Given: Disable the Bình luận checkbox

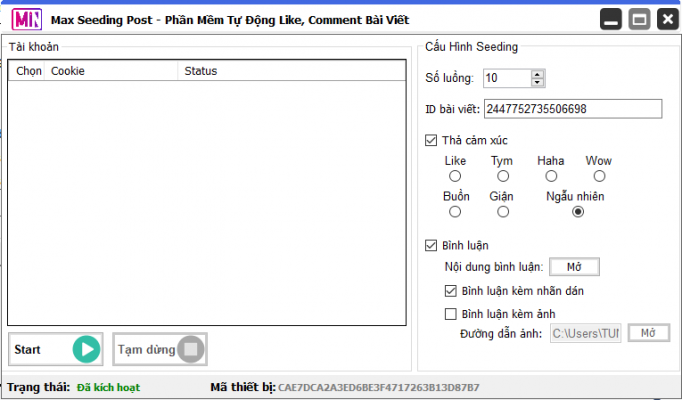Looking at the screenshot, I should [x=432, y=245].
